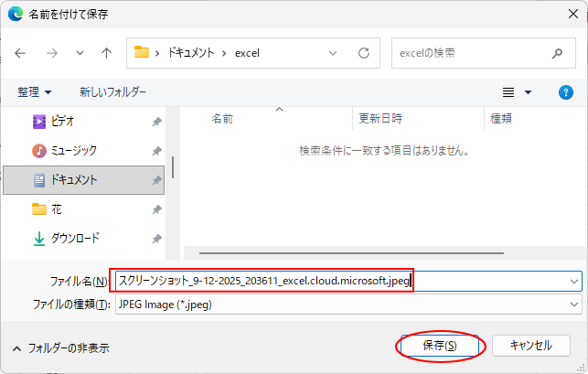588x374 pixels.
Task: Open the recent locations chevron
Action: coord(80,53)
